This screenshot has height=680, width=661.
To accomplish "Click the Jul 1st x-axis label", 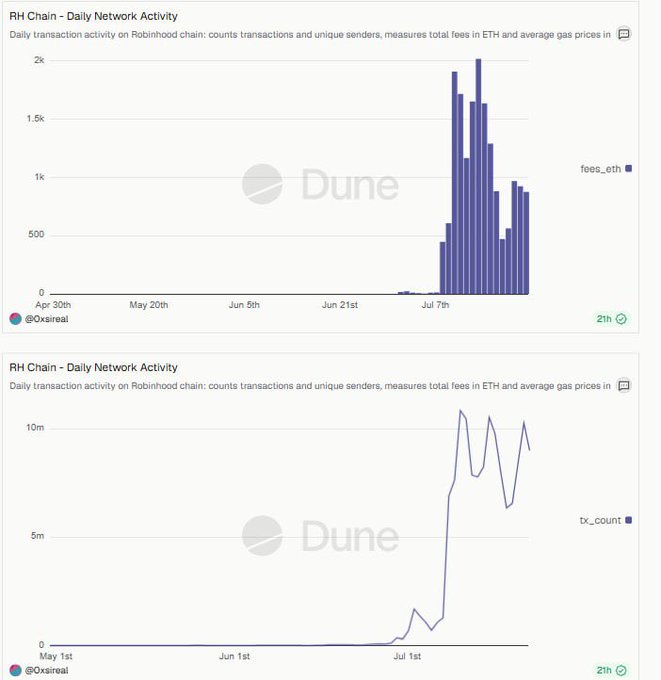I will tap(407, 656).
